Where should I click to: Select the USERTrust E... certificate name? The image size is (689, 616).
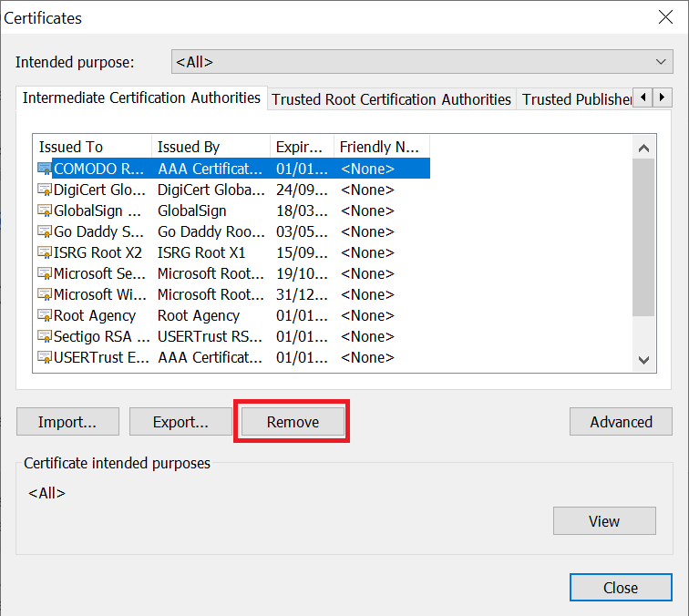coord(101,357)
